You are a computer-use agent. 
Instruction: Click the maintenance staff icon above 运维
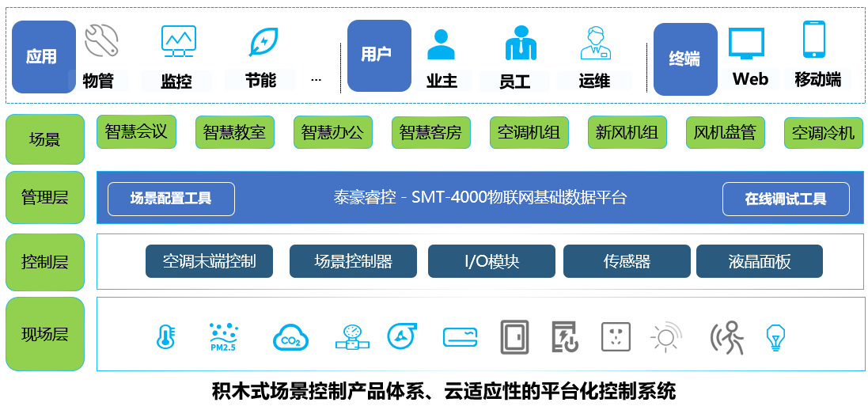(x=596, y=43)
